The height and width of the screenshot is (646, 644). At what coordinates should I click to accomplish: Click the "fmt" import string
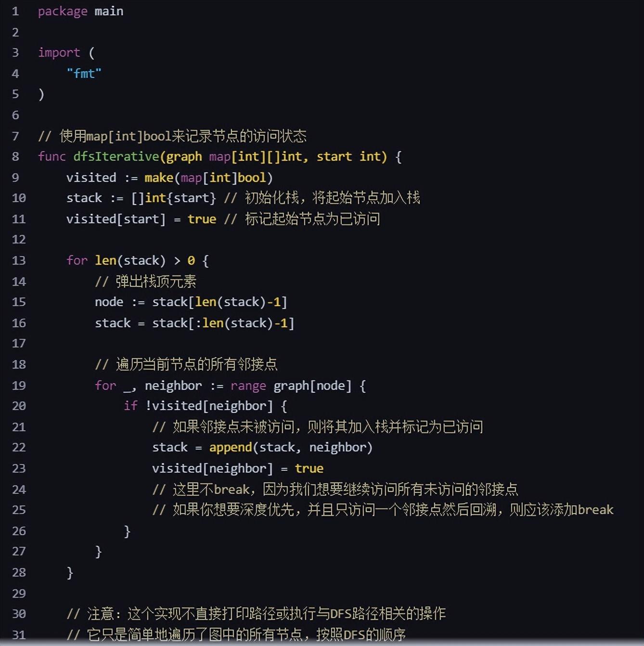pos(84,73)
